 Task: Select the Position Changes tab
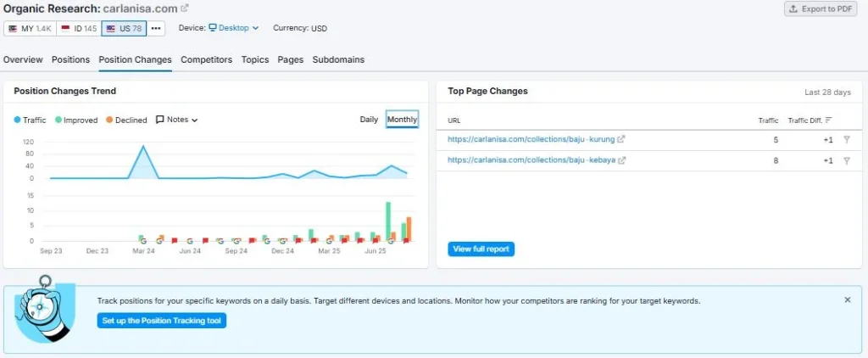[135, 60]
